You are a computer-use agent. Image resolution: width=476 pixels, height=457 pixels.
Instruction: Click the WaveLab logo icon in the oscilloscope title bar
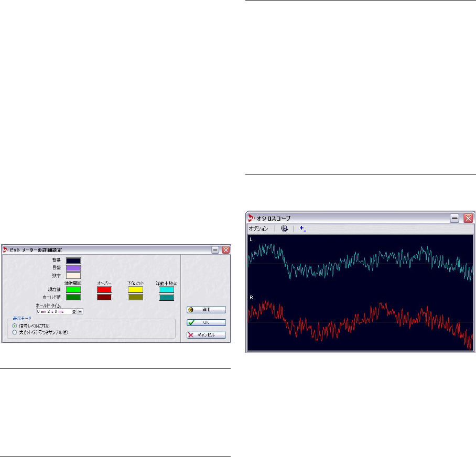251,218
